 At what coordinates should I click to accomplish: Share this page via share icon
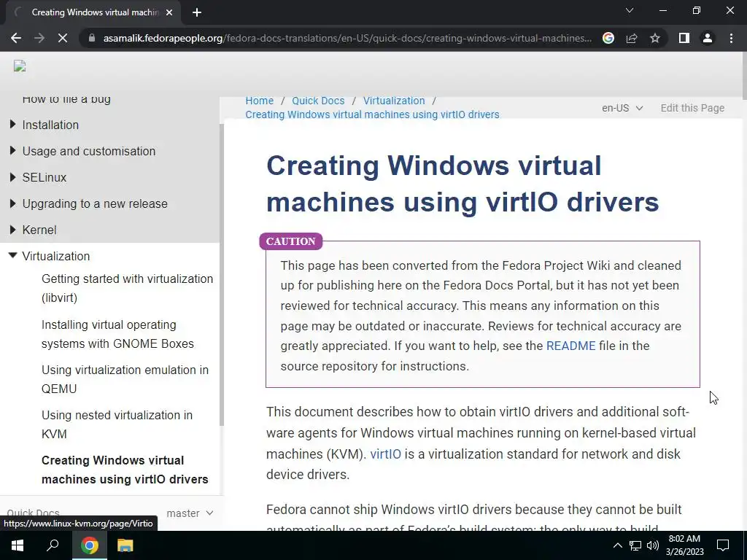coord(632,38)
